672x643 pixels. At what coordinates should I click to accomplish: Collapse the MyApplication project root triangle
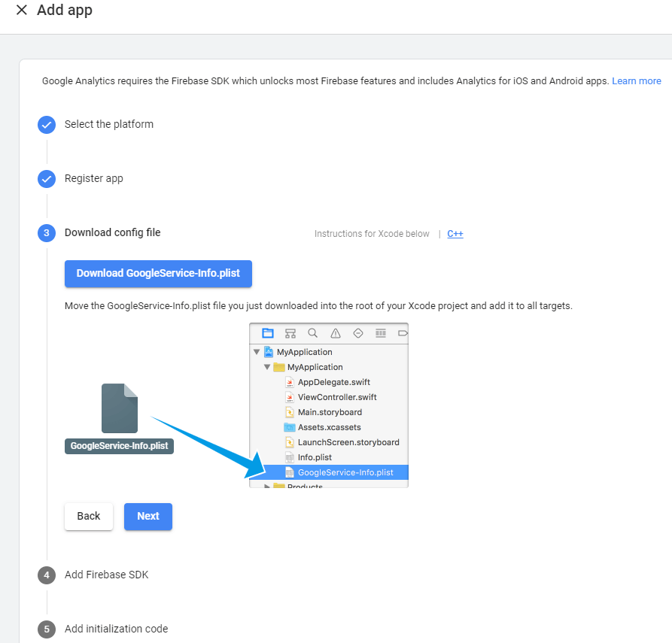pyautogui.click(x=257, y=352)
